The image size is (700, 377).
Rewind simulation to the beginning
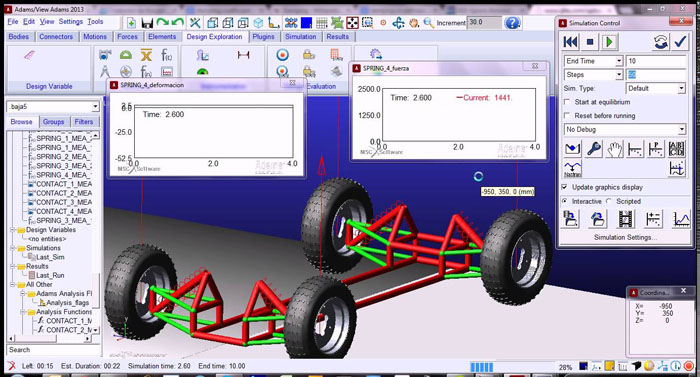[x=571, y=42]
